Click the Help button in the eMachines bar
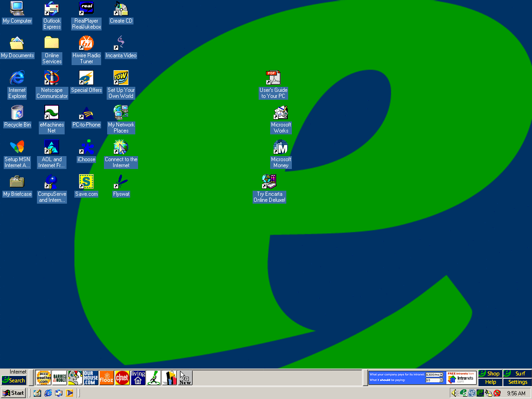 490,382
